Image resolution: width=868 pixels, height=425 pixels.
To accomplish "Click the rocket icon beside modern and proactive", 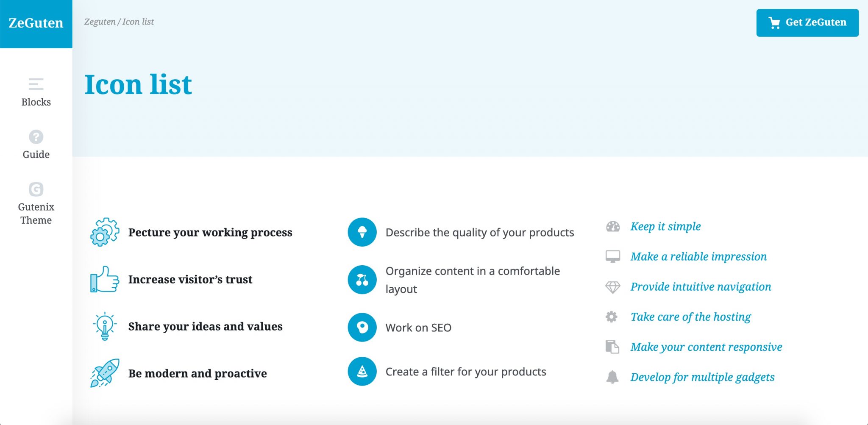I will pos(105,373).
